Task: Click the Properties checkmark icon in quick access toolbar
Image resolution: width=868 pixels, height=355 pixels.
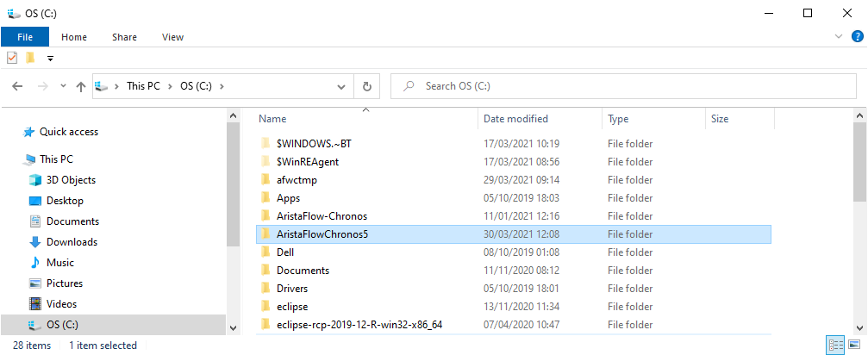Action: (12, 58)
